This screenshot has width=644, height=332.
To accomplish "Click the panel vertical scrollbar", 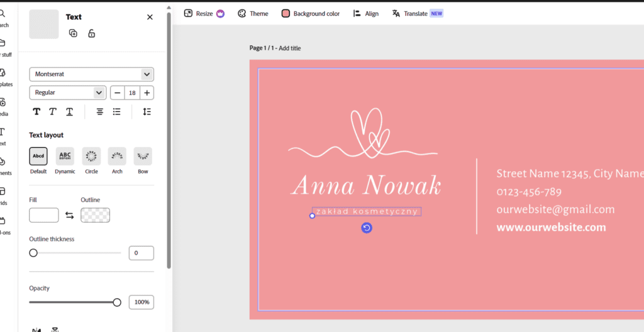I will coord(169,140).
